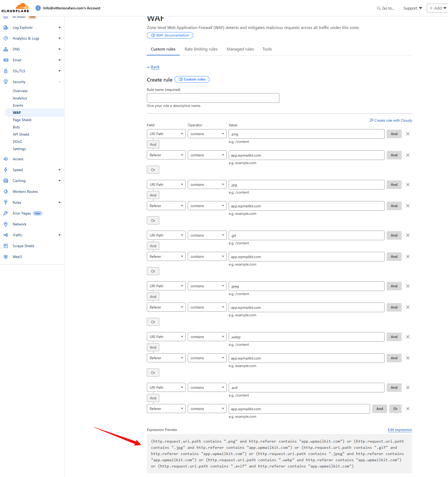Click the Custom rules documentation badge

click(192, 79)
